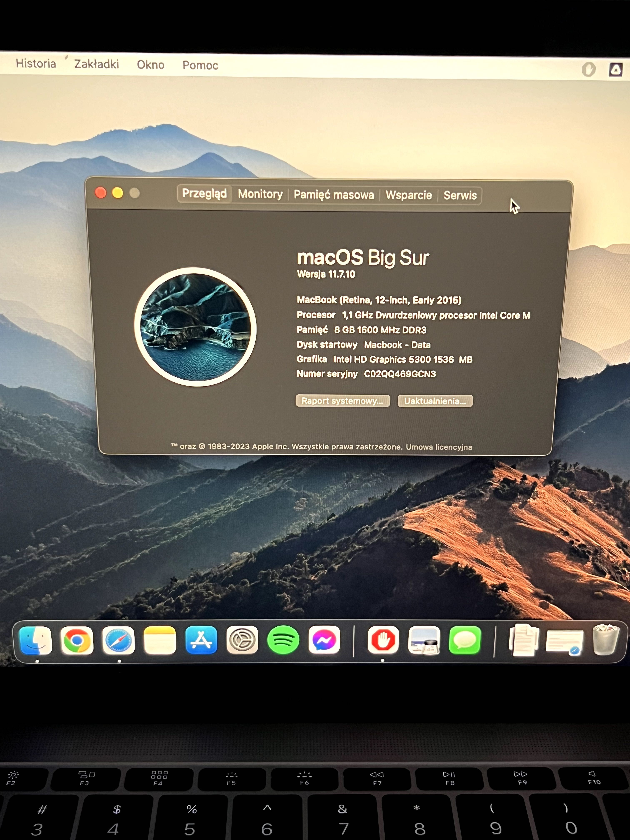
Task: Open the Zakładki menu
Action: tap(96, 64)
